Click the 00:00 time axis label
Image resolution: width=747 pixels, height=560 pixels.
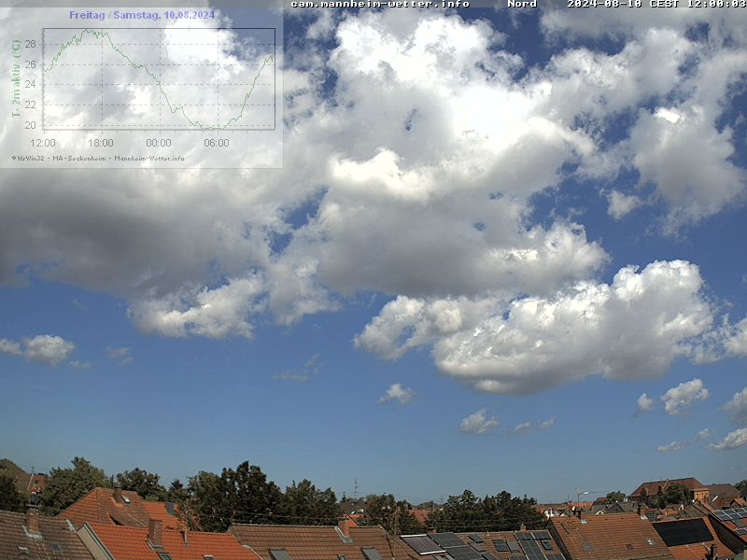159,143
